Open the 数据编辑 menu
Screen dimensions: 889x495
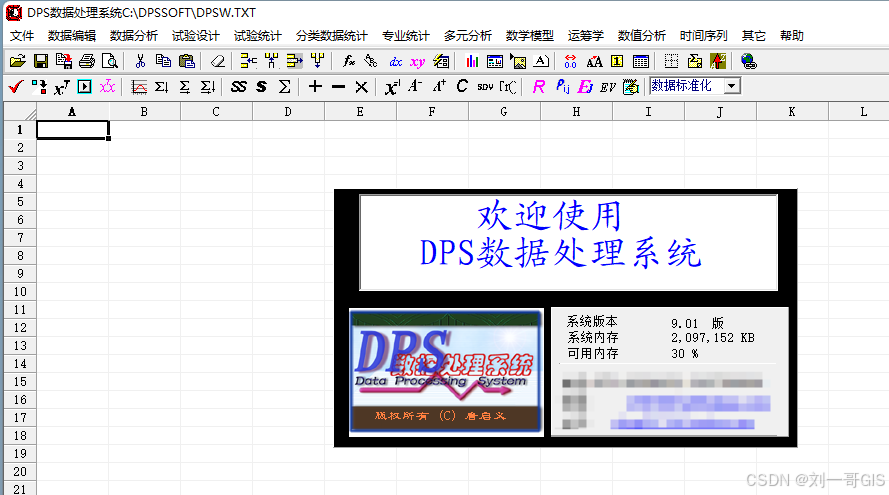(x=72, y=36)
